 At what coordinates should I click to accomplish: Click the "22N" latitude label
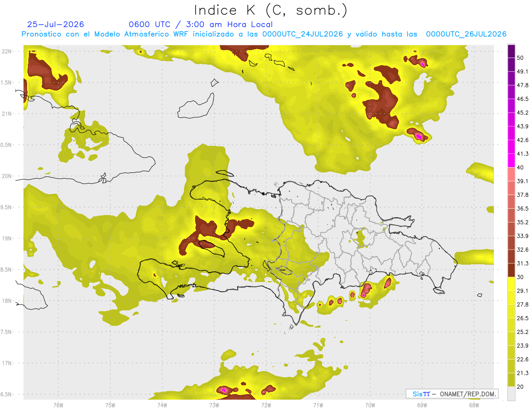coord(7,51)
